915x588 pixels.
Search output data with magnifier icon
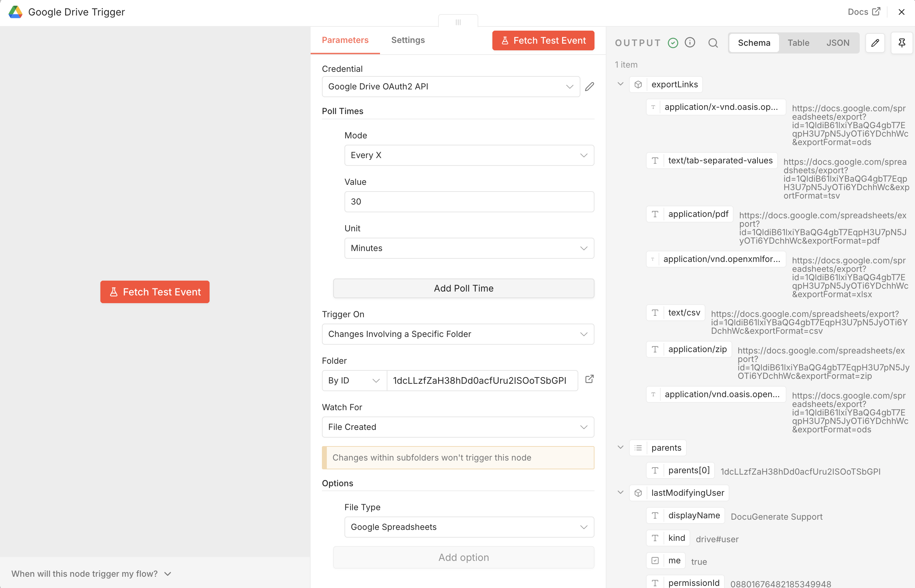click(x=713, y=43)
